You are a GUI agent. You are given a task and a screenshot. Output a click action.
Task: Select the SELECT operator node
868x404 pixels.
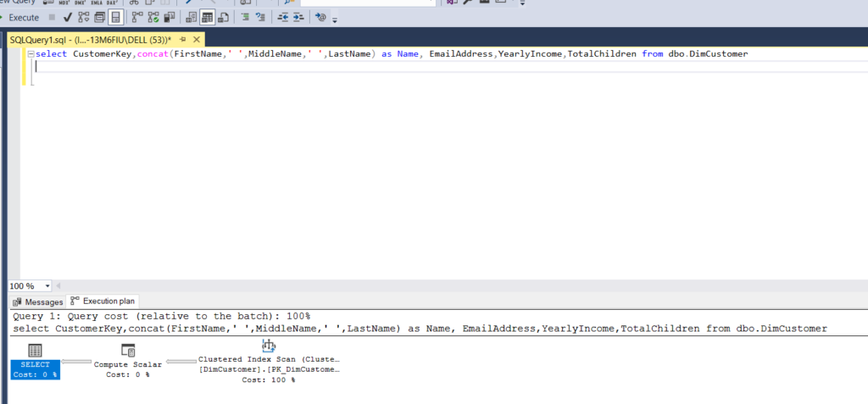pos(35,361)
